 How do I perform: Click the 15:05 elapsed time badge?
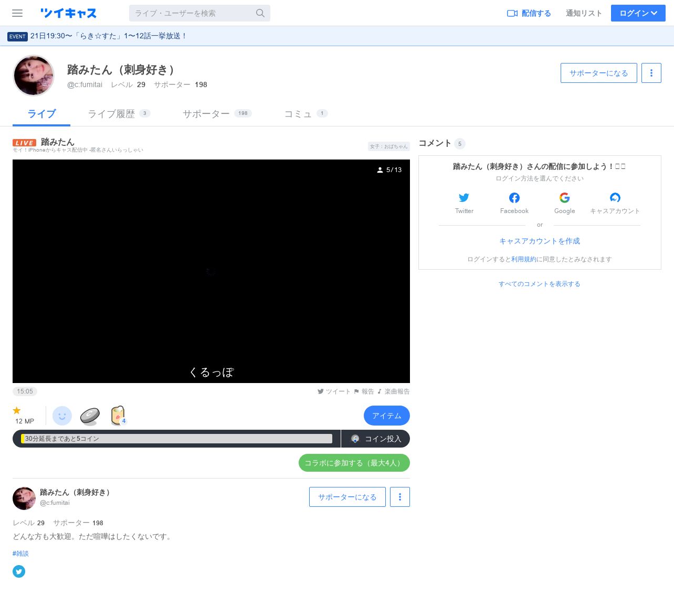[x=25, y=391]
